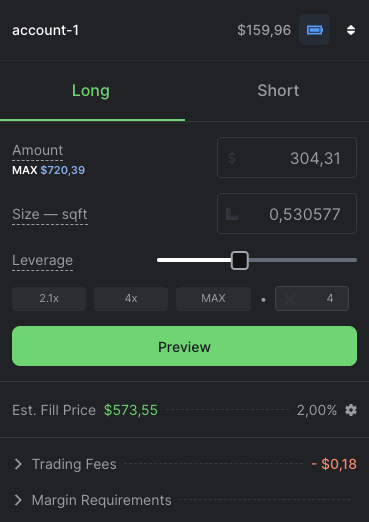Select the 2.1x leverage preset

pyautogui.click(x=49, y=299)
